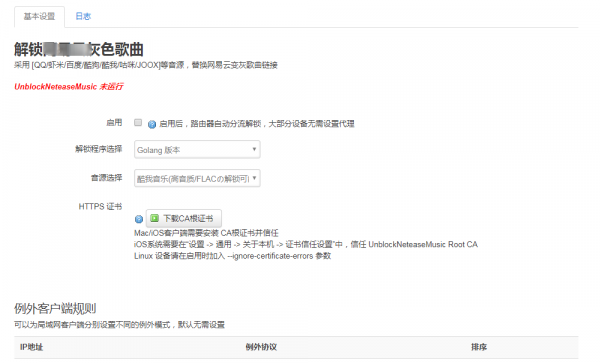Click the 可以为局域网客户端 description text
The height and width of the screenshot is (363, 600).
[x=119, y=325]
